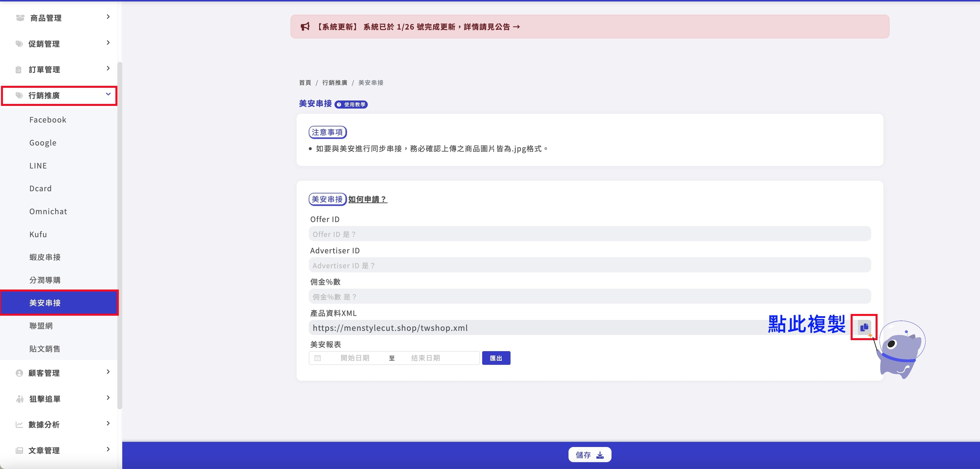The image size is (980, 469).
Task: Click the 數據分析 chart icon
Action: point(19,424)
